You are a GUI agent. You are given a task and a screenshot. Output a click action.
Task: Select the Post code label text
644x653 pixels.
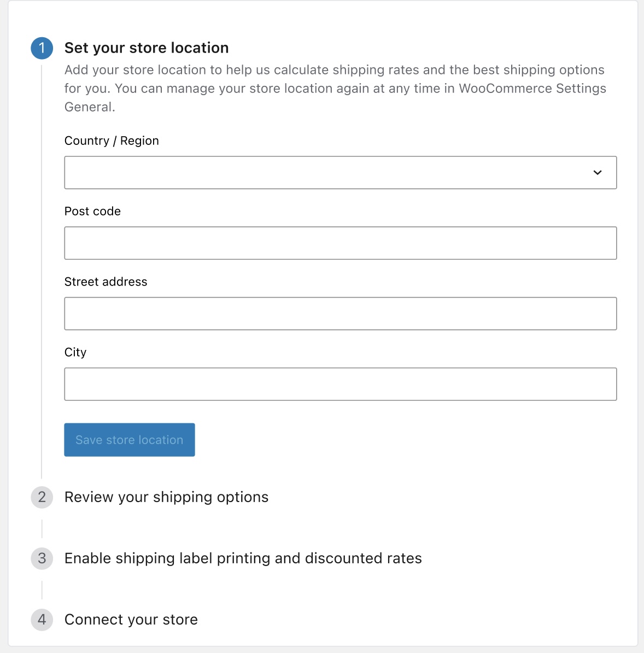pyautogui.click(x=92, y=211)
